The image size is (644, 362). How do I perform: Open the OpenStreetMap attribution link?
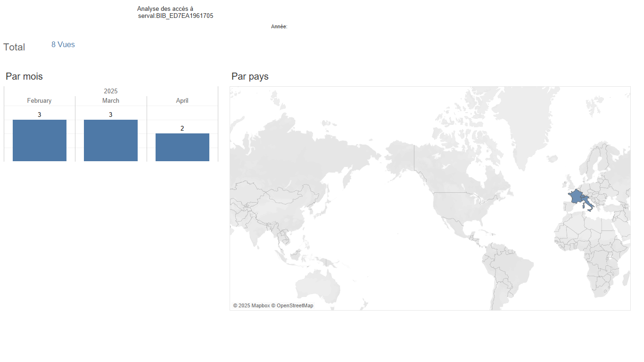tap(292, 306)
